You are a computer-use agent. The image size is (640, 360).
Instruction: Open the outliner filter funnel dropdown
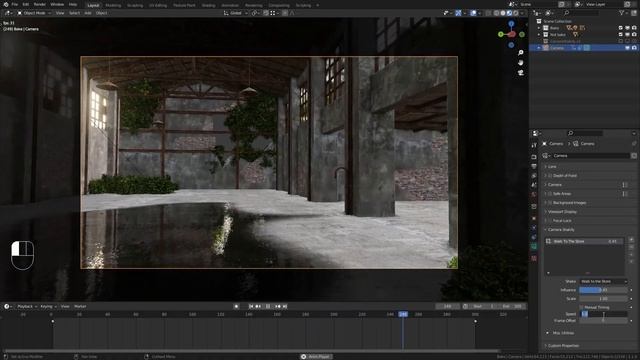click(x=622, y=13)
